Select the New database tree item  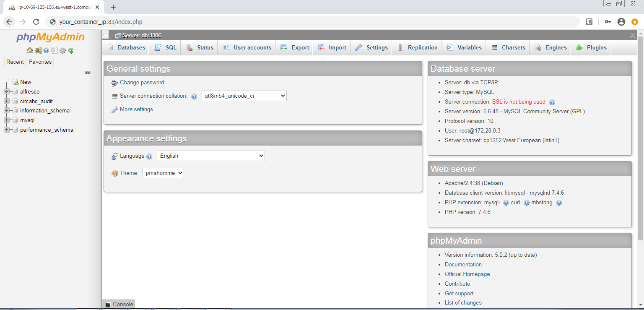pyautogui.click(x=26, y=82)
